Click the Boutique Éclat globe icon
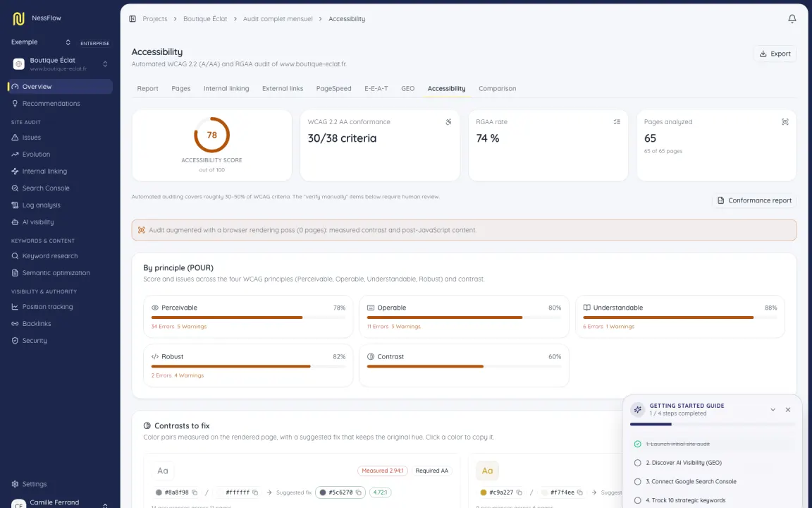The image size is (812, 508). [18, 64]
